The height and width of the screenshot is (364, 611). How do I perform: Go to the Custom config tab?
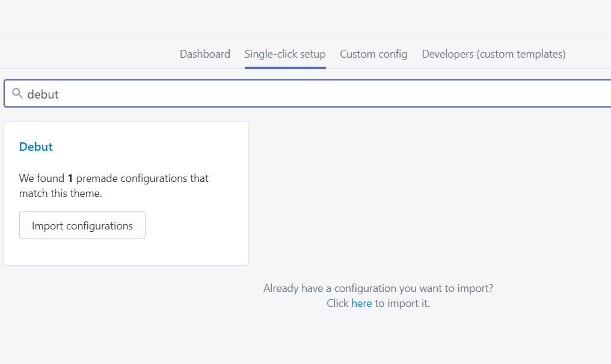373,54
